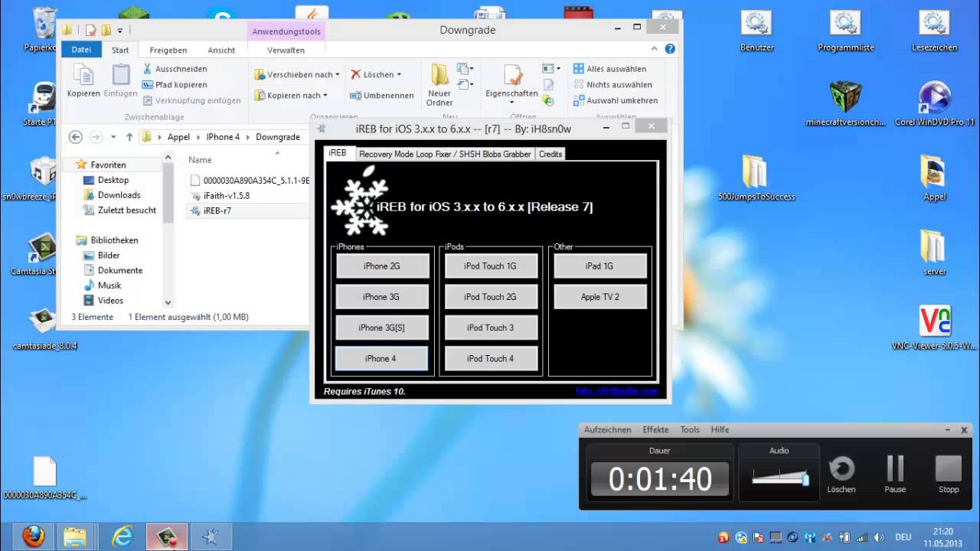Open the Verschieben nach dropdown
Viewport: 980px width, 551px height.
coord(296,74)
